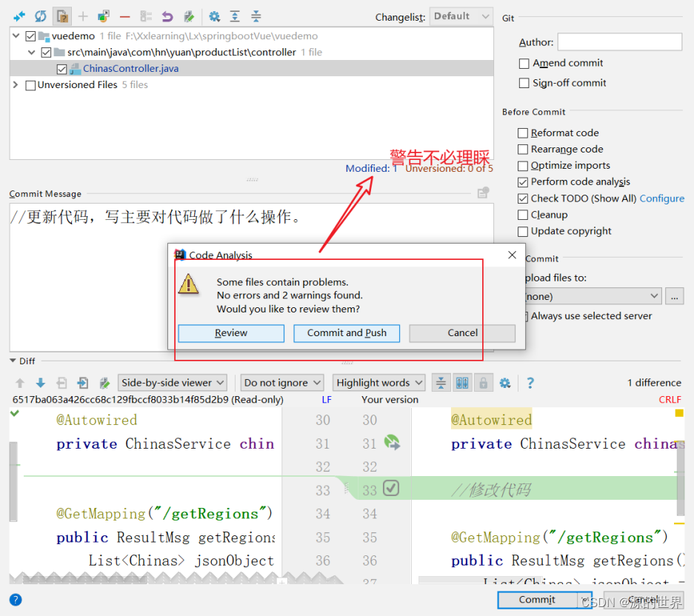The image size is (694, 616).
Task: Click the Show Diff arrows icon
Action: (19, 17)
